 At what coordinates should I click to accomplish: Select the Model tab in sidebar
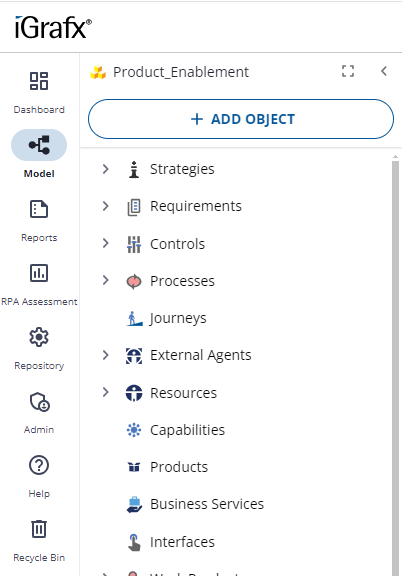(x=39, y=154)
